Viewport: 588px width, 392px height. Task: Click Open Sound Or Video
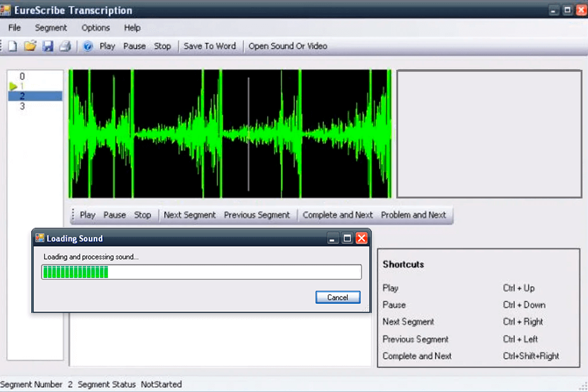coord(288,46)
